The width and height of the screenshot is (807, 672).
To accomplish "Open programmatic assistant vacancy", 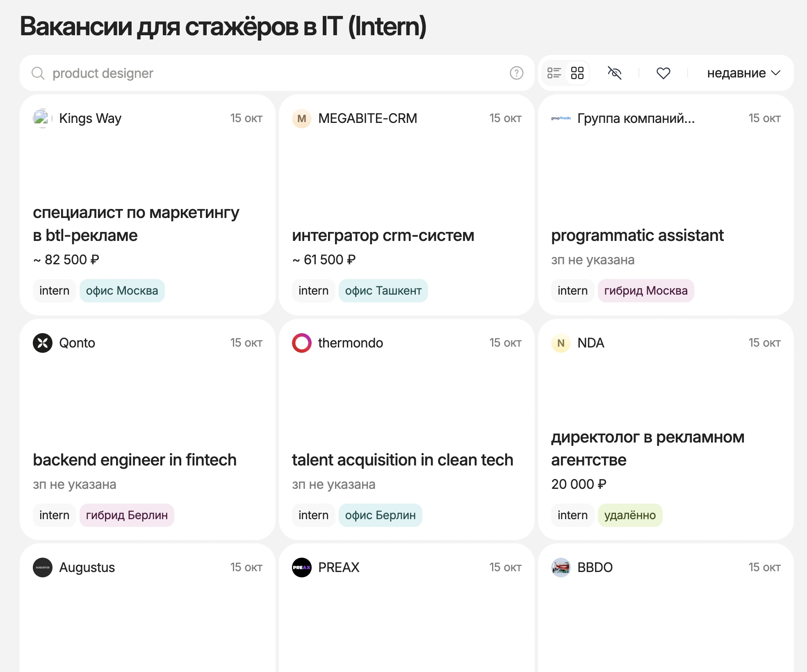I will (x=637, y=236).
